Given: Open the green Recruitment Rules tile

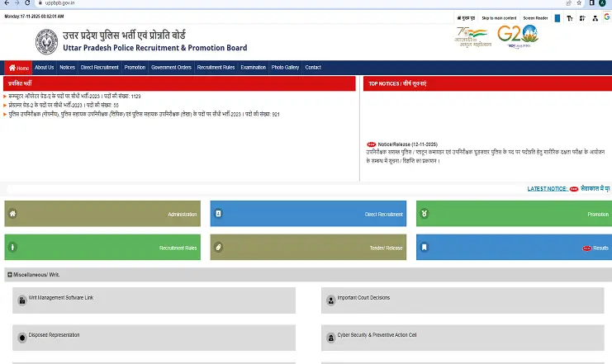Looking at the screenshot, I should click(102, 248).
